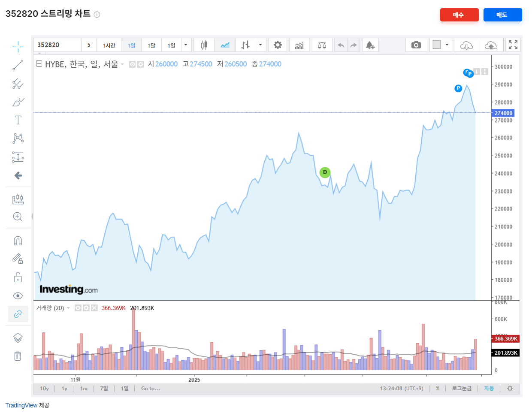Toggle volume indicator visibility eye

pyautogui.click(x=78, y=308)
